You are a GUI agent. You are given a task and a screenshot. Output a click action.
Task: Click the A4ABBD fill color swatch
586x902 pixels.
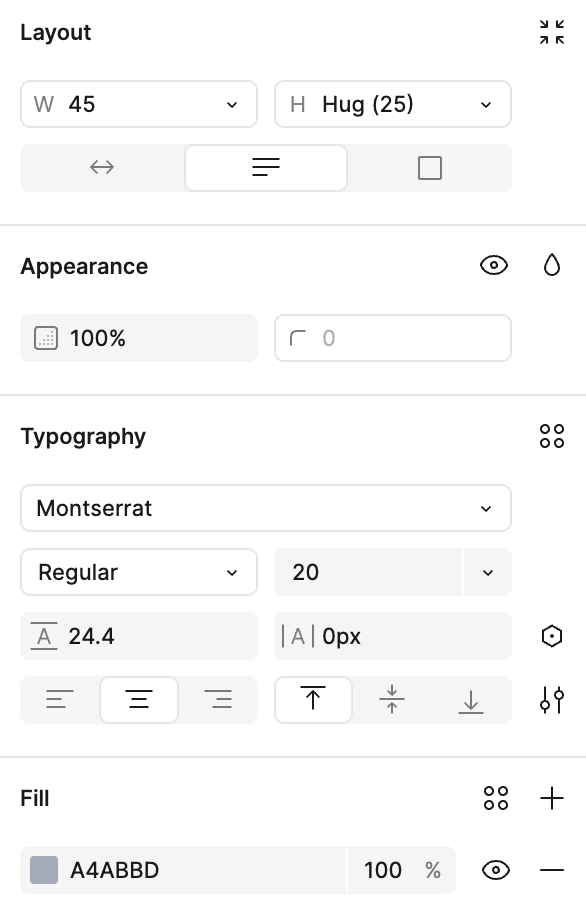click(x=44, y=870)
